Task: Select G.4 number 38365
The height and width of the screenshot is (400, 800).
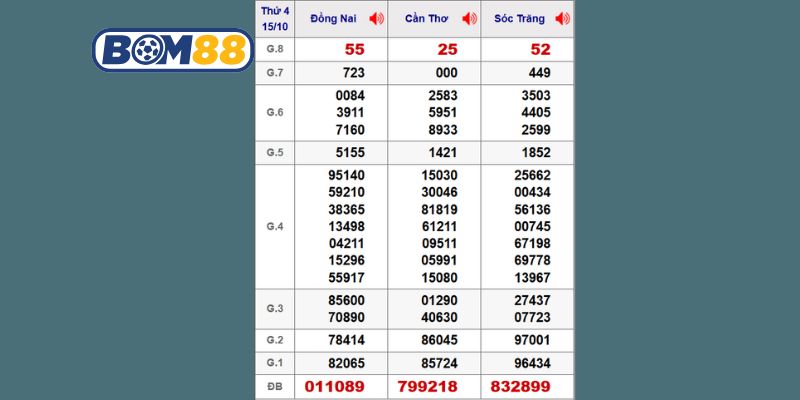Action: tap(346, 210)
